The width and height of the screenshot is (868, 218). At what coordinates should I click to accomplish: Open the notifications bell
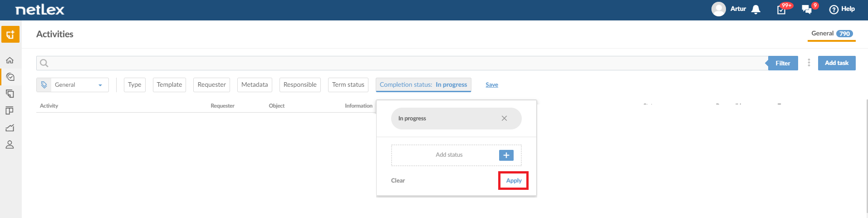pos(756,10)
